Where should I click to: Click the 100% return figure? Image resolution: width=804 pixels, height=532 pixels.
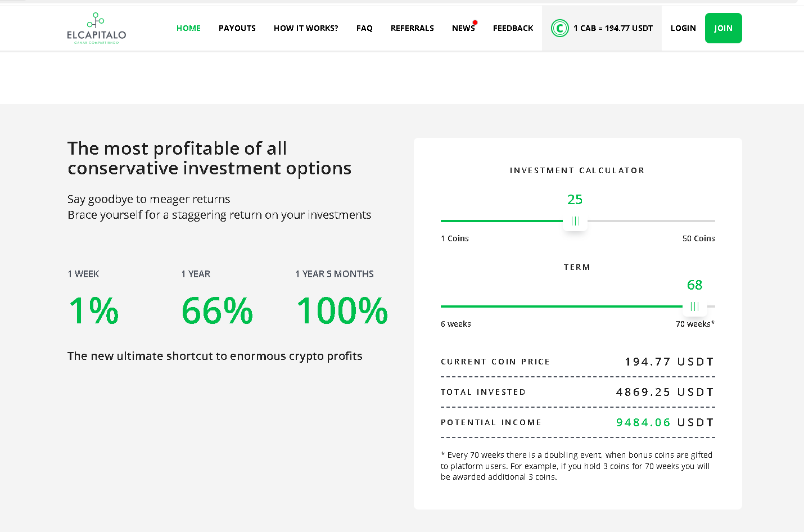[342, 310]
